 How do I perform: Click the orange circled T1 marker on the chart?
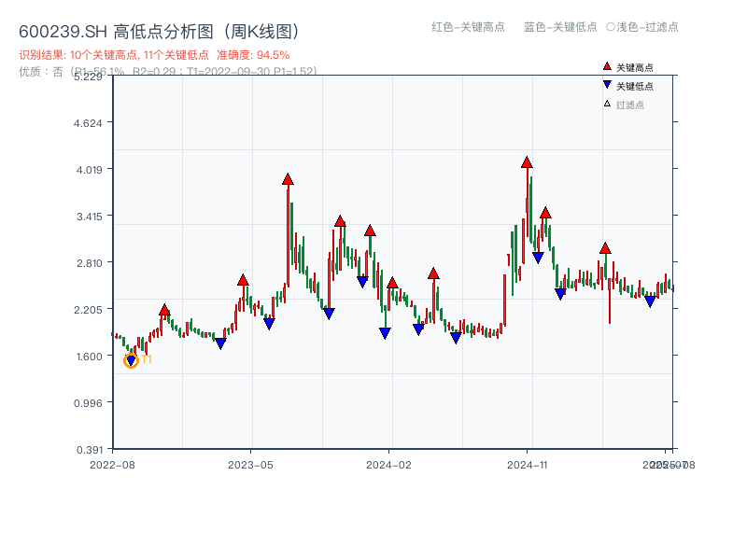tap(131, 359)
